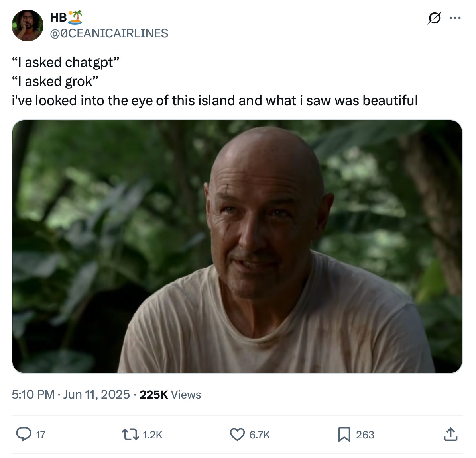This screenshot has height=458, width=476.
Task: Click the 1.2K reposts count
Action: pos(152,435)
